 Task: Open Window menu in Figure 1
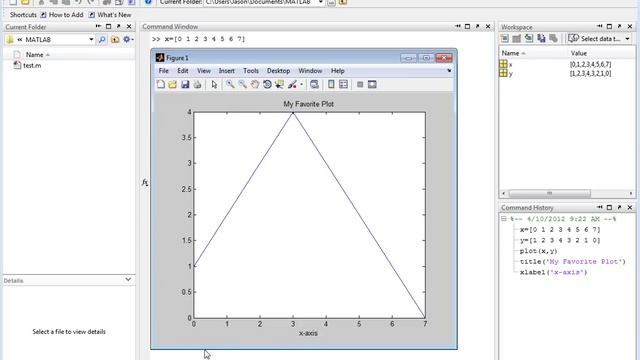(x=310, y=71)
